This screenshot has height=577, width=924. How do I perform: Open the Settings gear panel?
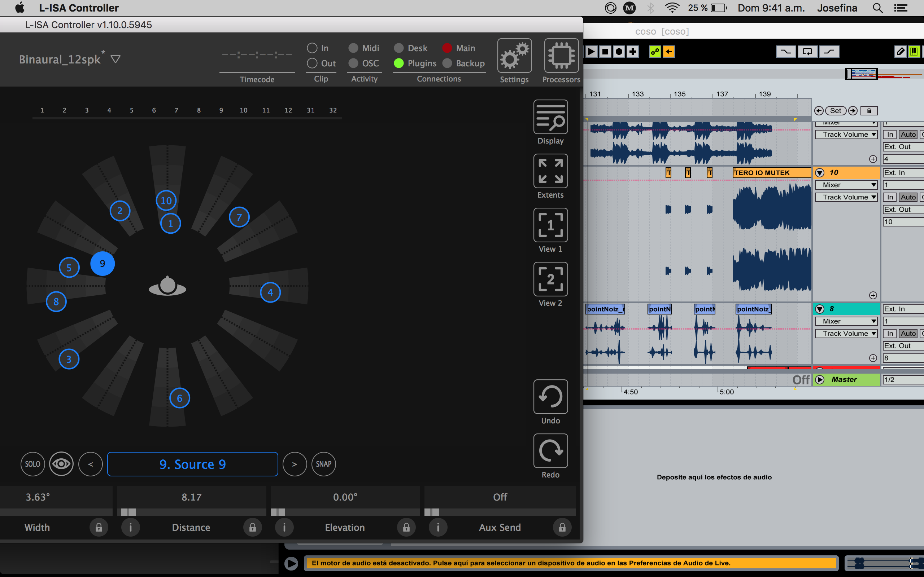tap(514, 56)
